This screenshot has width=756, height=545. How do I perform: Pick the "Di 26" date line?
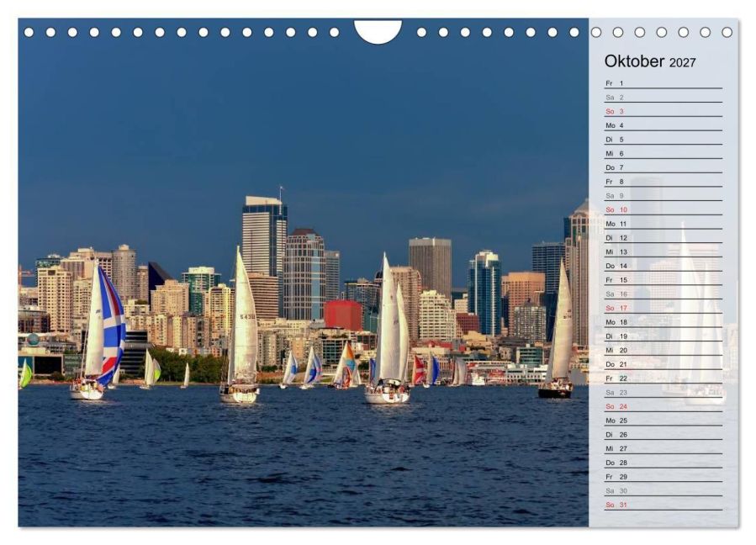coord(663,435)
